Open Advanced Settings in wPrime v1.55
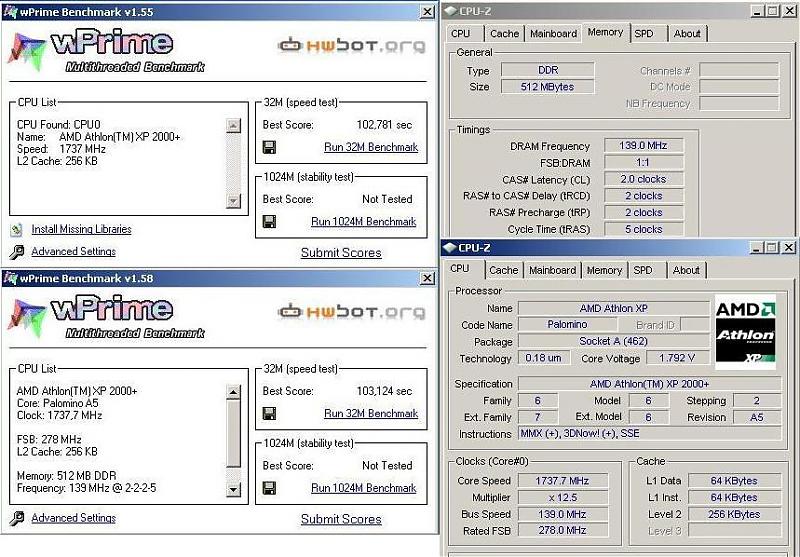Viewport: 800px width, 557px height. pos(73,251)
